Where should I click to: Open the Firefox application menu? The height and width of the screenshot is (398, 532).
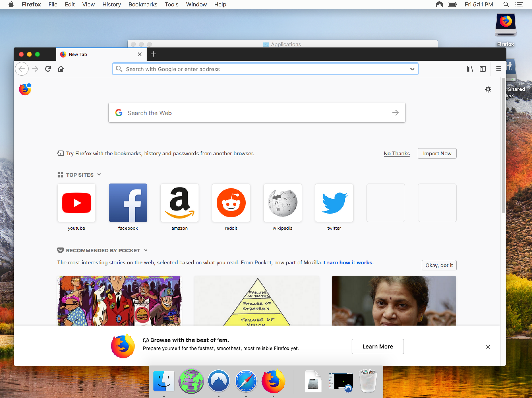coord(31,4)
